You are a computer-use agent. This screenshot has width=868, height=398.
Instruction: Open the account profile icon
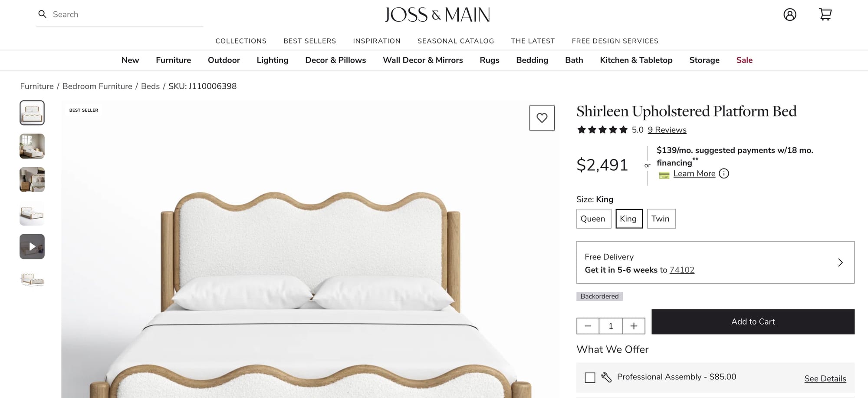pyautogui.click(x=790, y=14)
